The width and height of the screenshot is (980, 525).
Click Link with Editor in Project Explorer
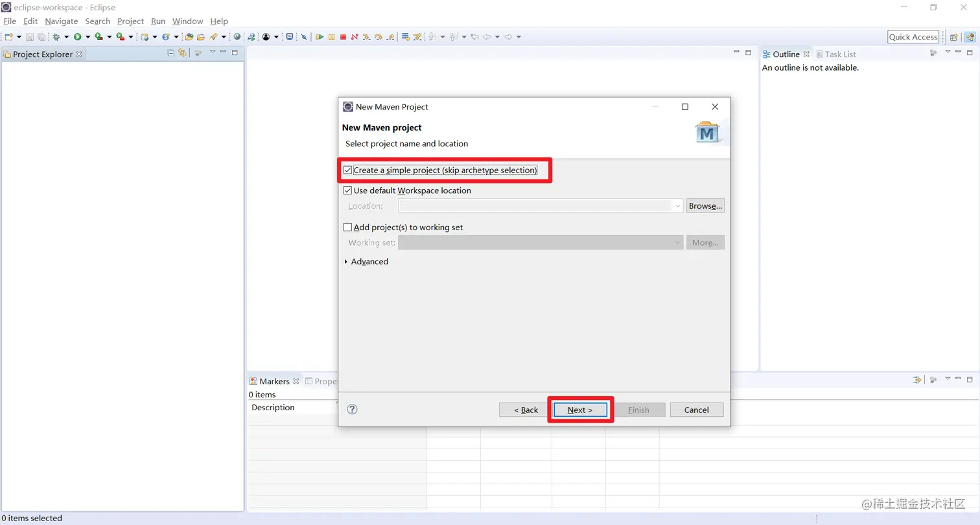(x=182, y=52)
